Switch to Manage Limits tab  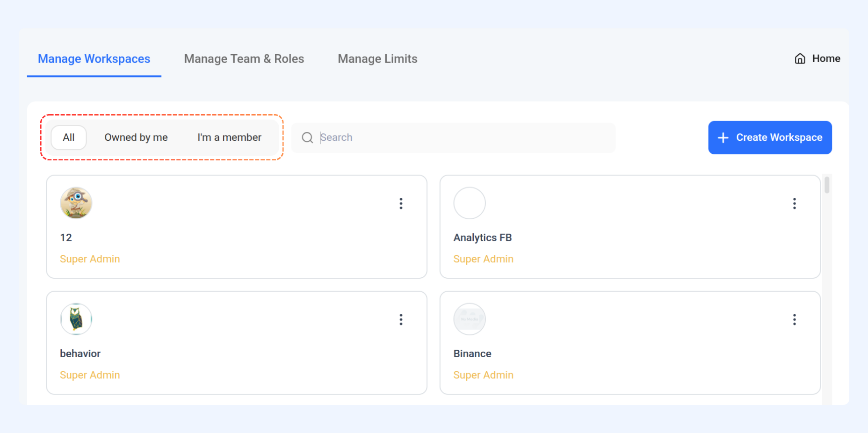click(377, 59)
